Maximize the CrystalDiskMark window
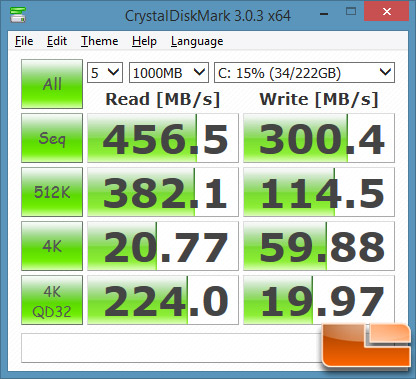The width and height of the screenshot is (416, 379). tap(351, 12)
